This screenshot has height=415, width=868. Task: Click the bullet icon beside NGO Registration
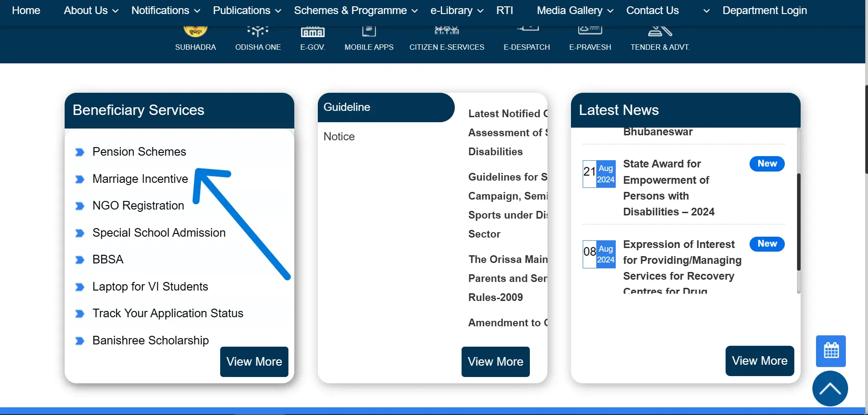point(80,206)
